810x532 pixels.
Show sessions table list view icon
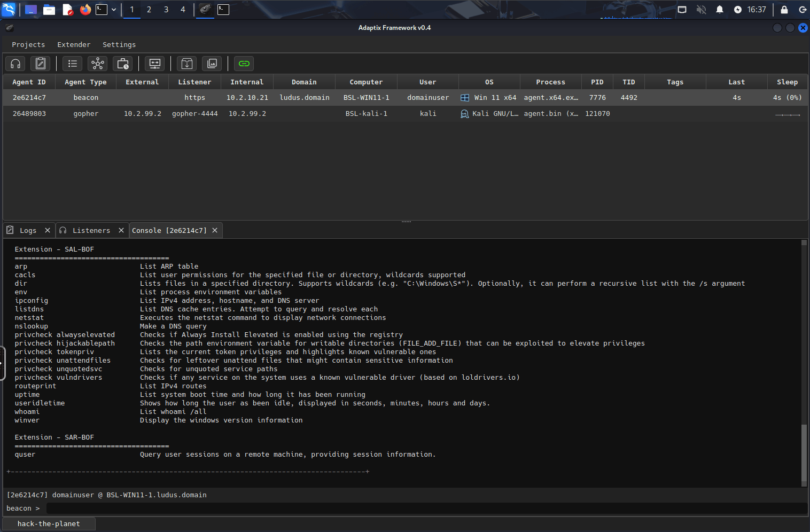[x=73, y=64]
